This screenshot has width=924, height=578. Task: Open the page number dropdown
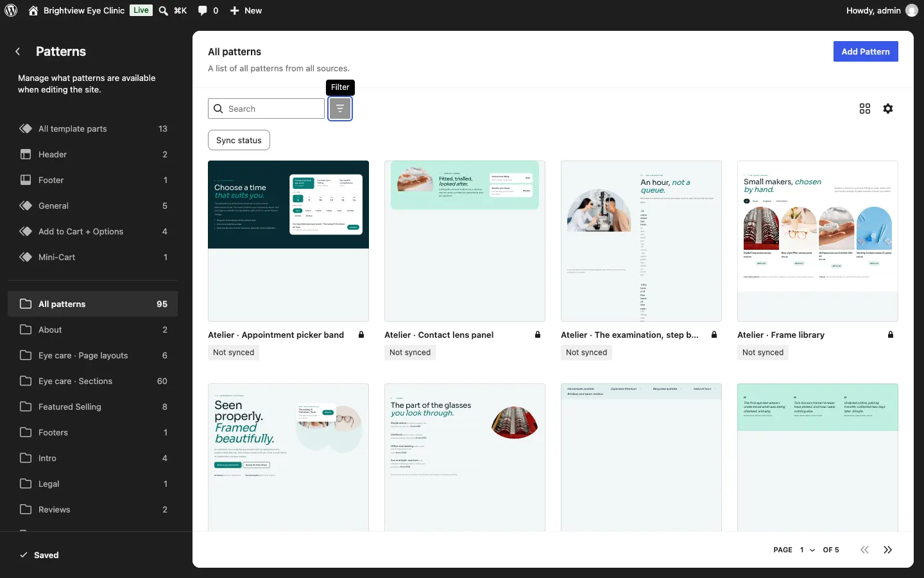click(x=807, y=550)
